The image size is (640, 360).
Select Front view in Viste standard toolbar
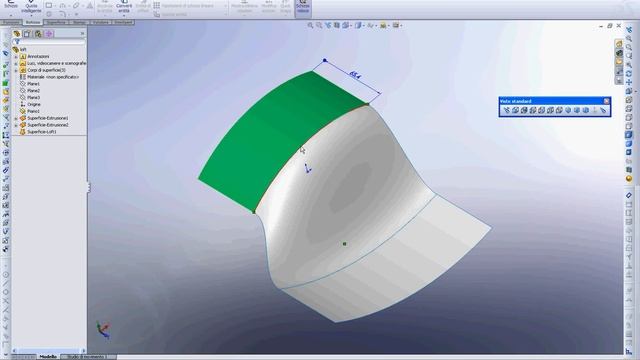pos(516,110)
